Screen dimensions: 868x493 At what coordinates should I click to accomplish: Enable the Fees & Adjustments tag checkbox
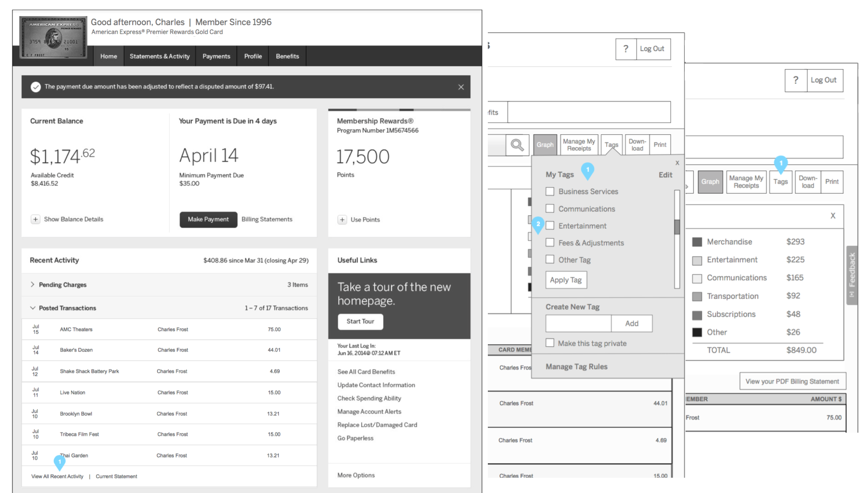click(550, 242)
